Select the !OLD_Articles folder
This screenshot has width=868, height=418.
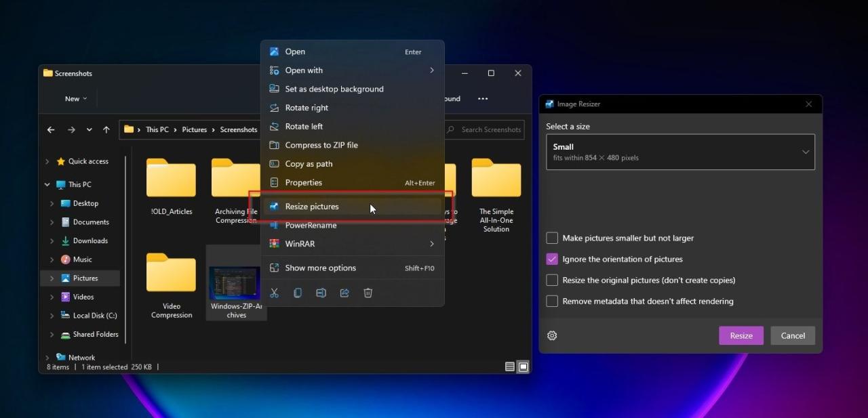point(172,187)
